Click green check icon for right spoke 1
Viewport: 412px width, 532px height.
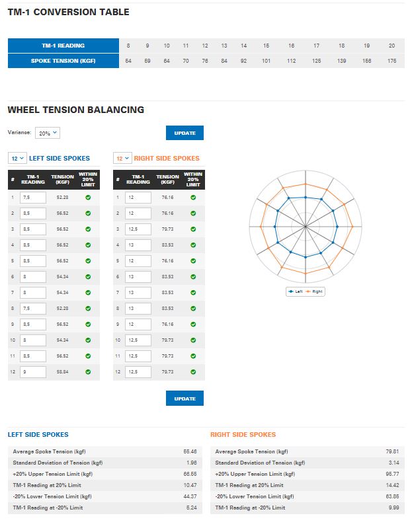click(193, 197)
